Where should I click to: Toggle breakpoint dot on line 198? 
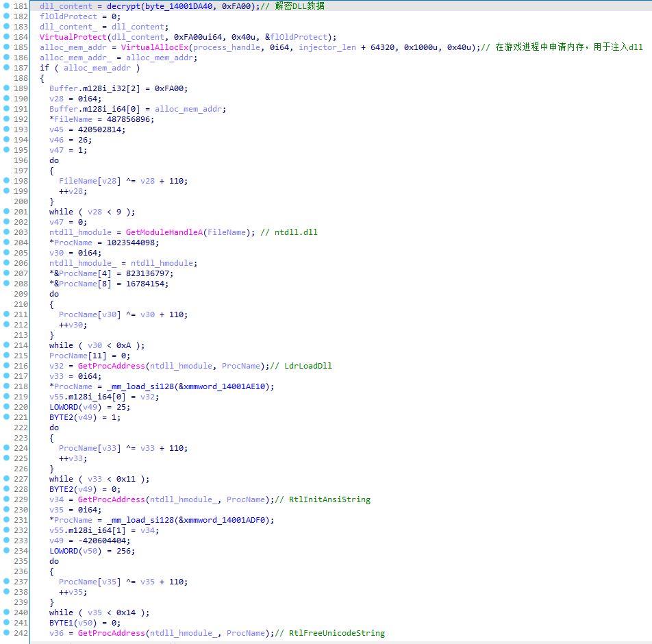pos(6,181)
